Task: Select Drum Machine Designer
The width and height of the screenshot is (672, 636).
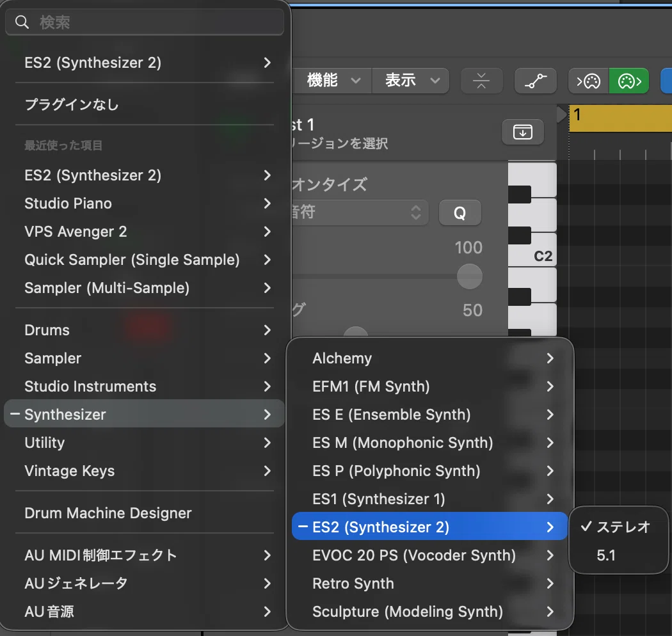Action: [x=145, y=513]
